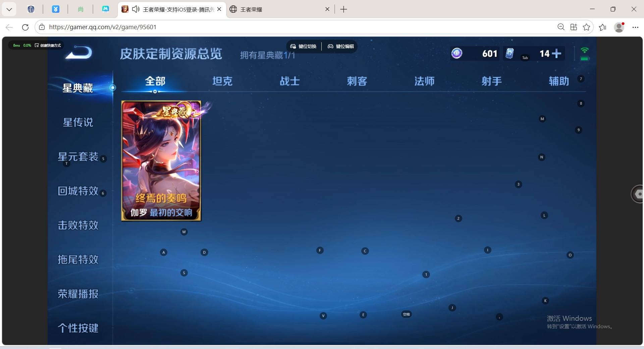The image size is (644, 349).
Task: Add more vouchers with the plus icon
Action: (556, 53)
